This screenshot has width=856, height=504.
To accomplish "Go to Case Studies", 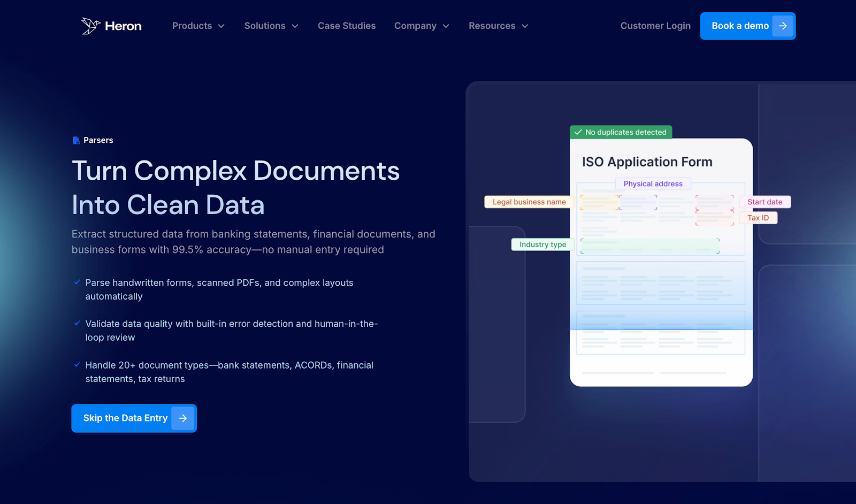I will 347,26.
